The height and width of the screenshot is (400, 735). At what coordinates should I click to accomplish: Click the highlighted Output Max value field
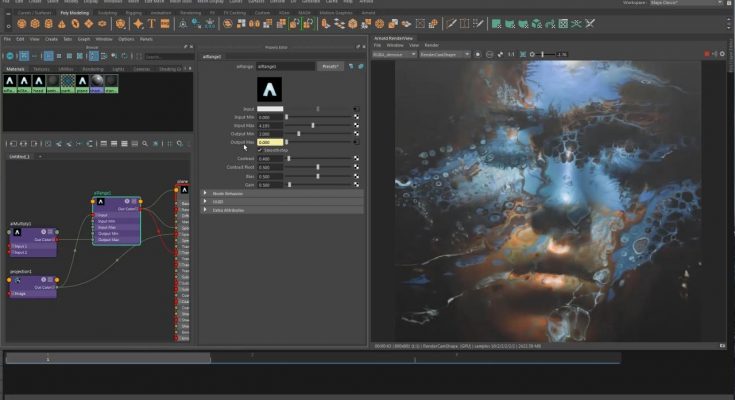[x=270, y=142]
